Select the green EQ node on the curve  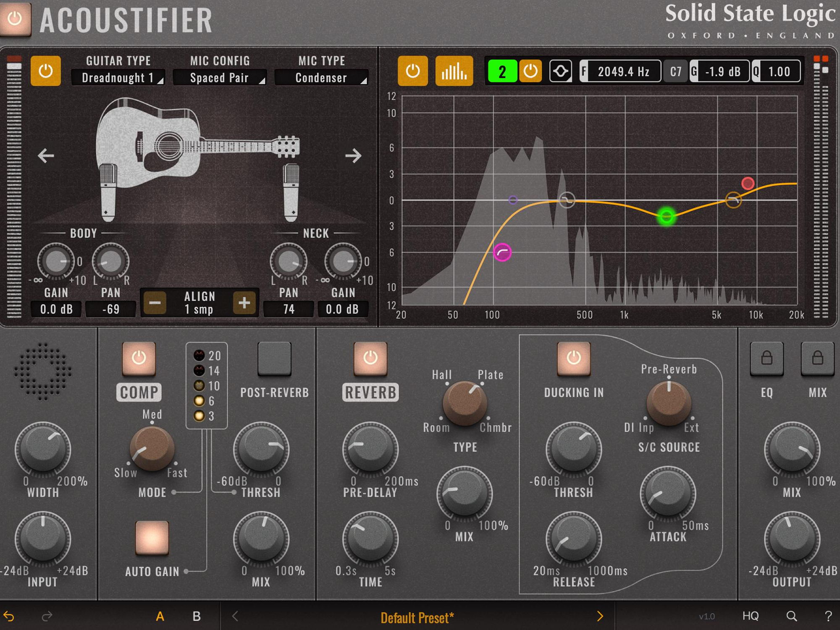(666, 217)
